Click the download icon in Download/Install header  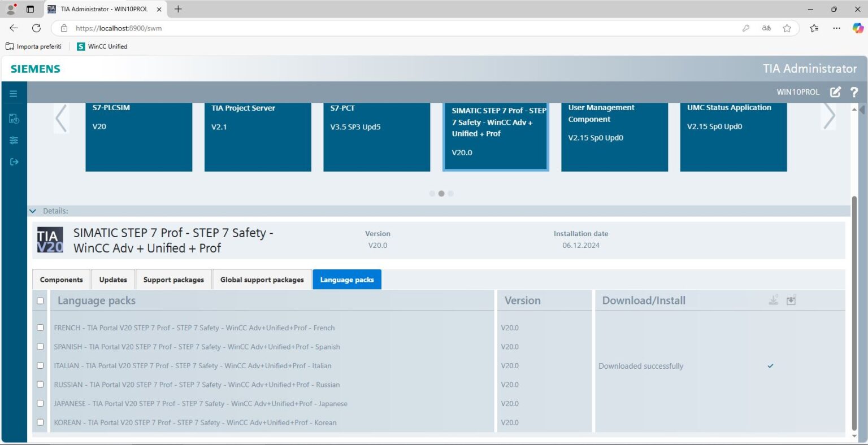[x=773, y=300]
